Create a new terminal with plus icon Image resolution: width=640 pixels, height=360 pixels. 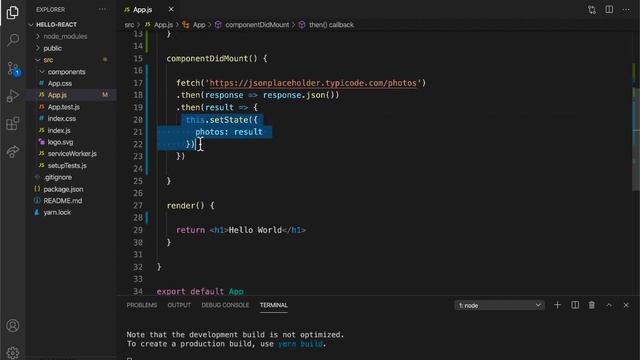point(557,305)
